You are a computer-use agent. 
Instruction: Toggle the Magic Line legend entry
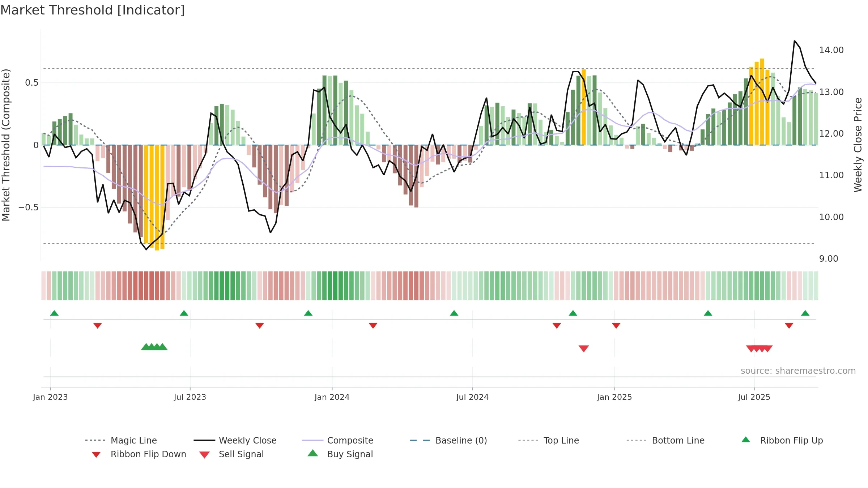click(121, 440)
